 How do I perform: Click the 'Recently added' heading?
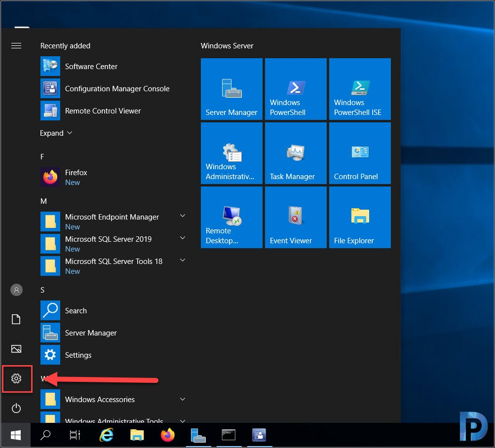65,46
